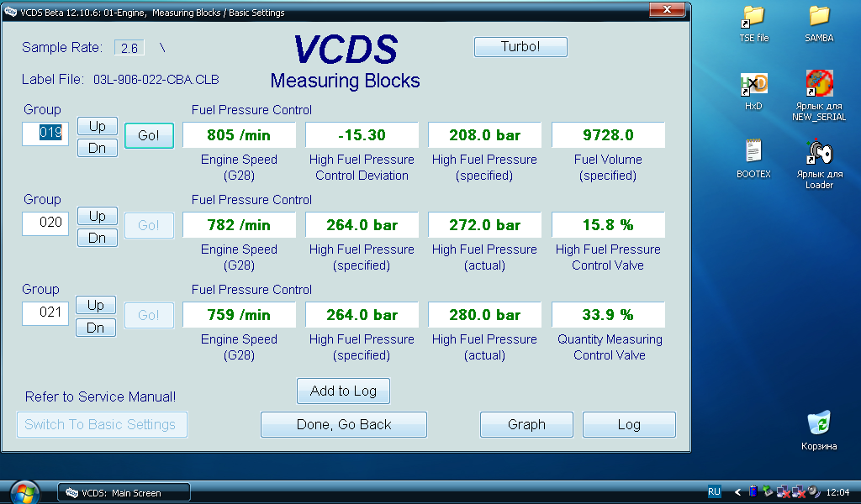This screenshot has height=504, width=861.
Task: Click the Quantity Measuring Control Valve label
Action: click(610, 347)
